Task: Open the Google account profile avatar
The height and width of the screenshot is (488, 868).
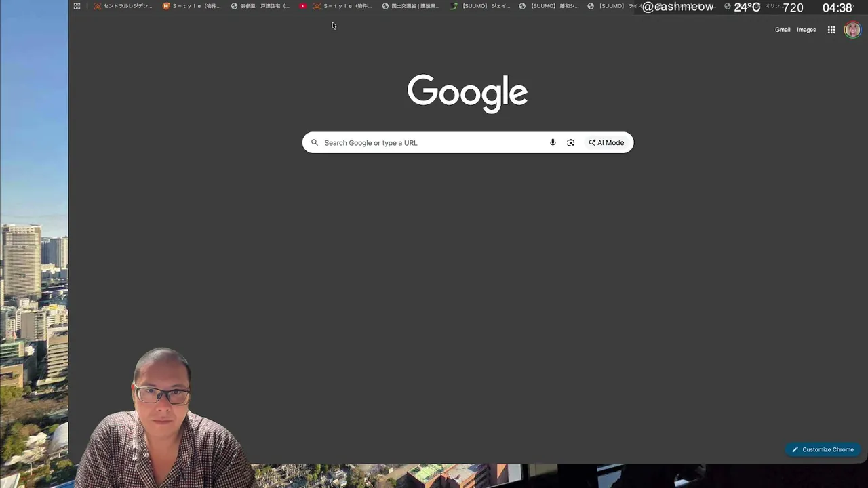Action: pyautogui.click(x=852, y=30)
